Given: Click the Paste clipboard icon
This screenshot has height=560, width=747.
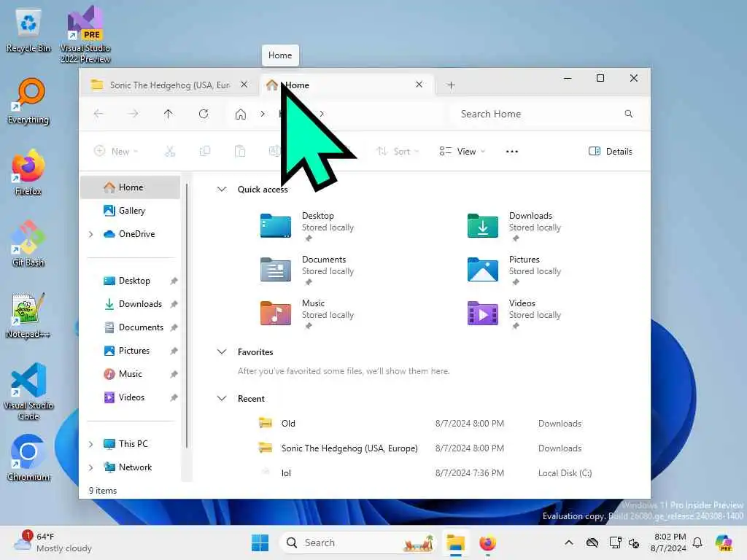Looking at the screenshot, I should 240,152.
